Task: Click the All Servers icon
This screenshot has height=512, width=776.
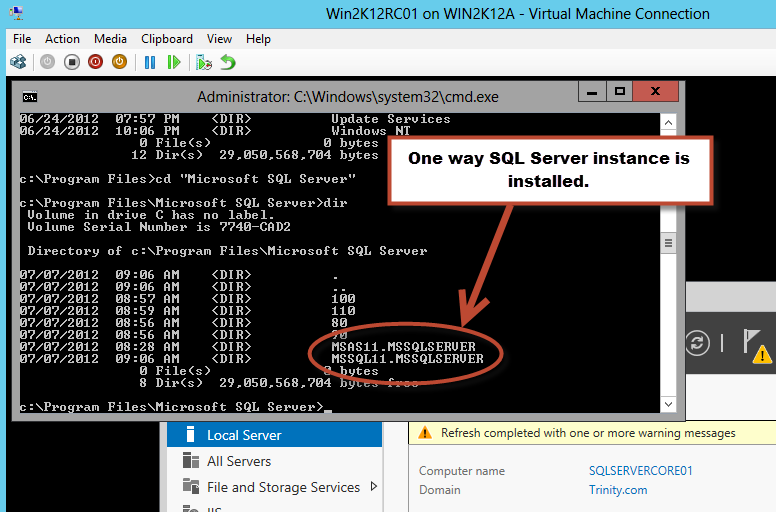Action: [x=191, y=461]
